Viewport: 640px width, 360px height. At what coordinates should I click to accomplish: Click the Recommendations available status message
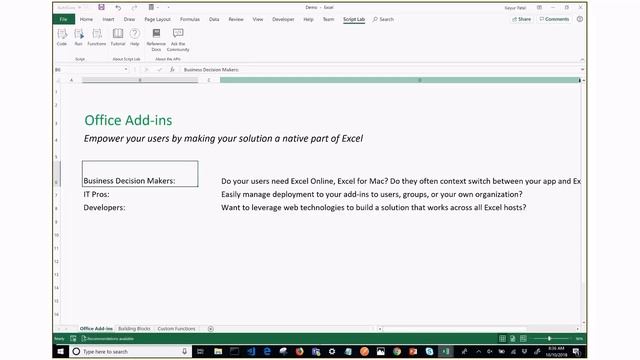tap(108, 339)
